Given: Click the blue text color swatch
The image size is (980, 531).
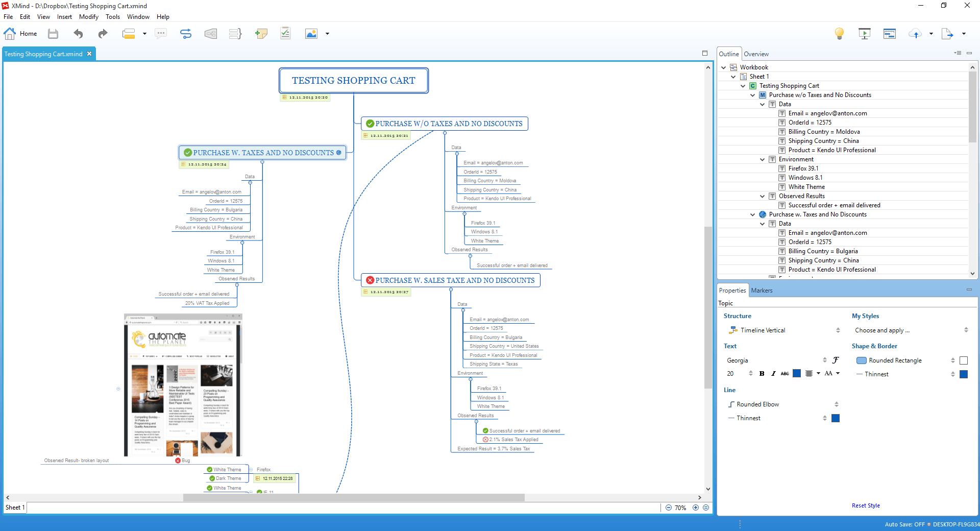Looking at the screenshot, I should coord(796,374).
